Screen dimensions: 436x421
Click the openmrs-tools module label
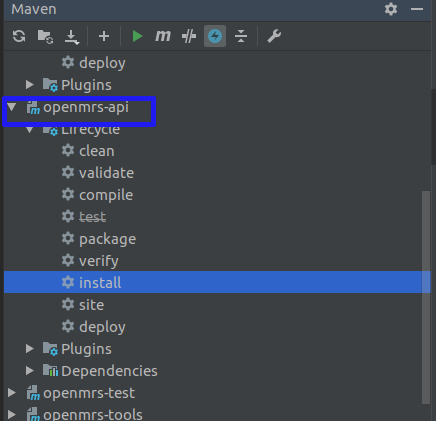[x=93, y=415]
